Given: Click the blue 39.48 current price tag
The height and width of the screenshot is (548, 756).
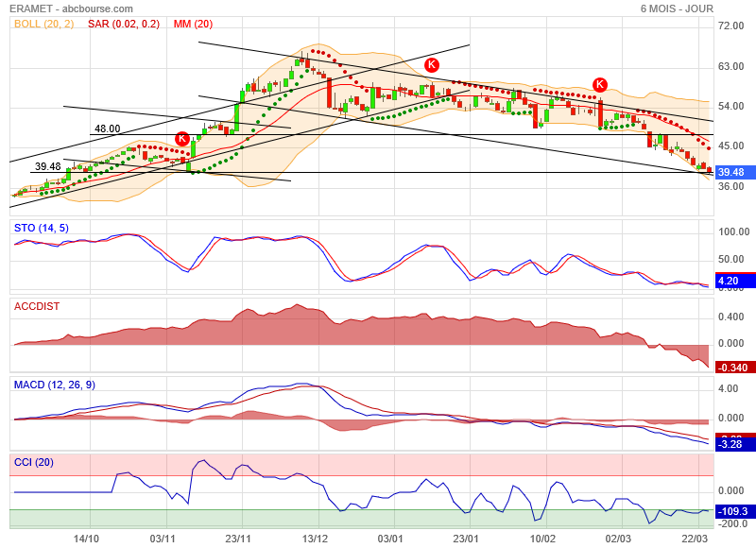Looking at the screenshot, I should 734,172.
